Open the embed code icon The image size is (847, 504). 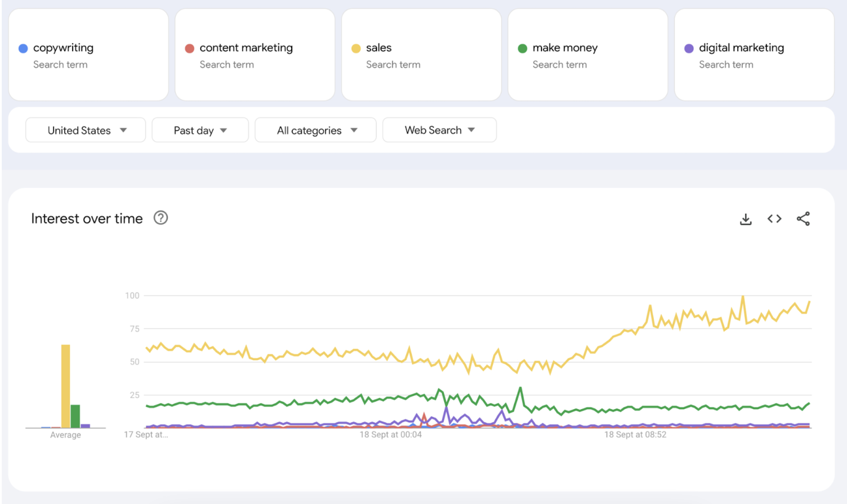pyautogui.click(x=775, y=219)
